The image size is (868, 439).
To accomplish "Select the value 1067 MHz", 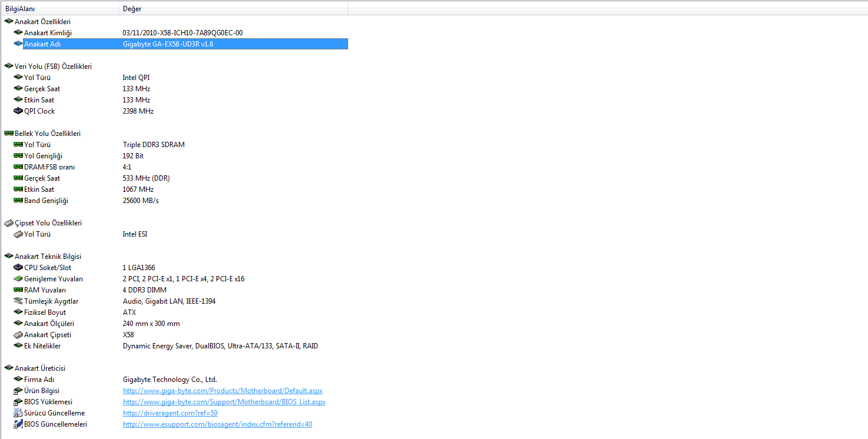I will coord(138,189).
